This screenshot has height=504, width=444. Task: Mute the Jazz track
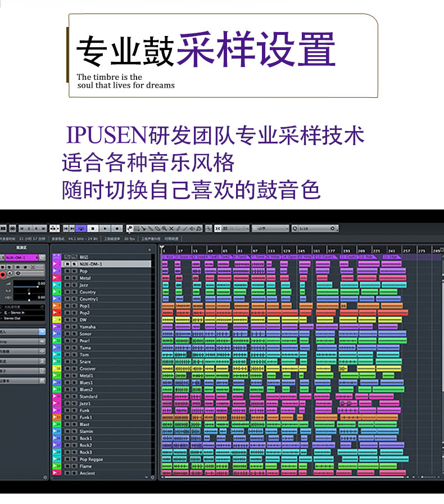click(67, 285)
